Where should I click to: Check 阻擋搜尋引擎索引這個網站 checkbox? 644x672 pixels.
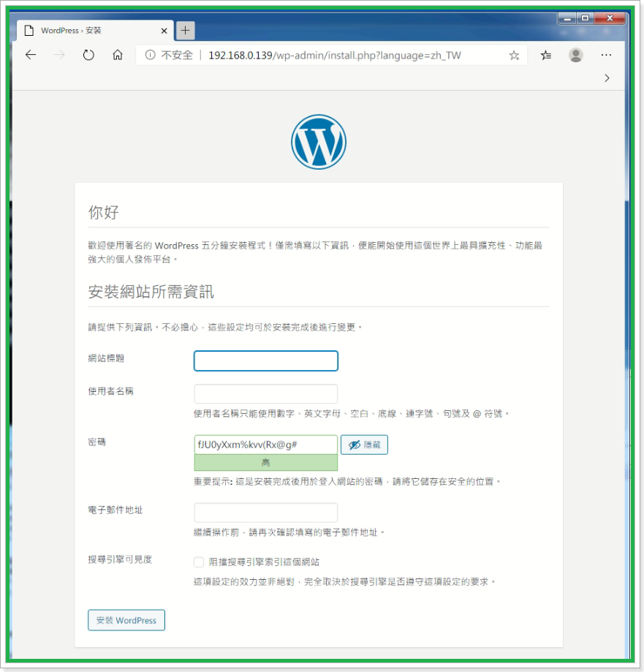(x=198, y=562)
